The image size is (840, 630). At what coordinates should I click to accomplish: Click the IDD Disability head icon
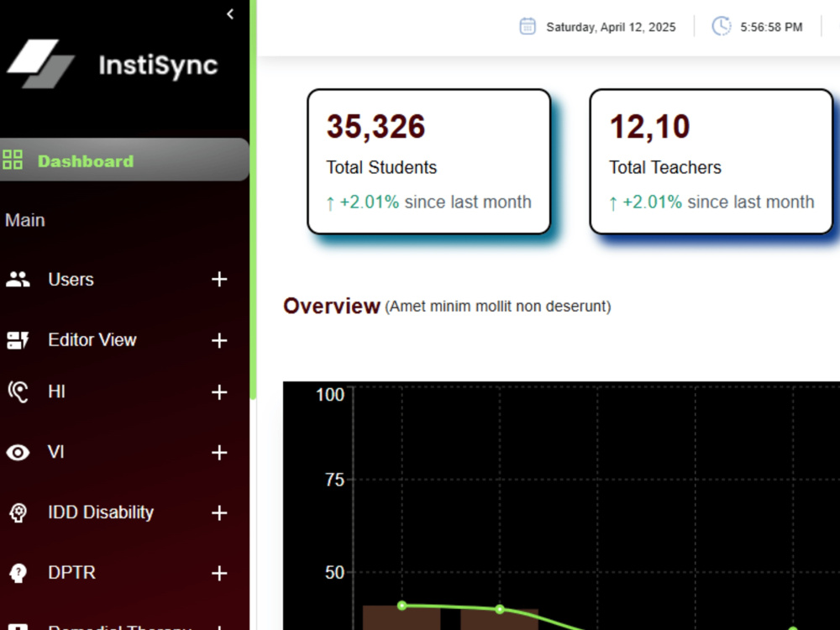coord(18,512)
